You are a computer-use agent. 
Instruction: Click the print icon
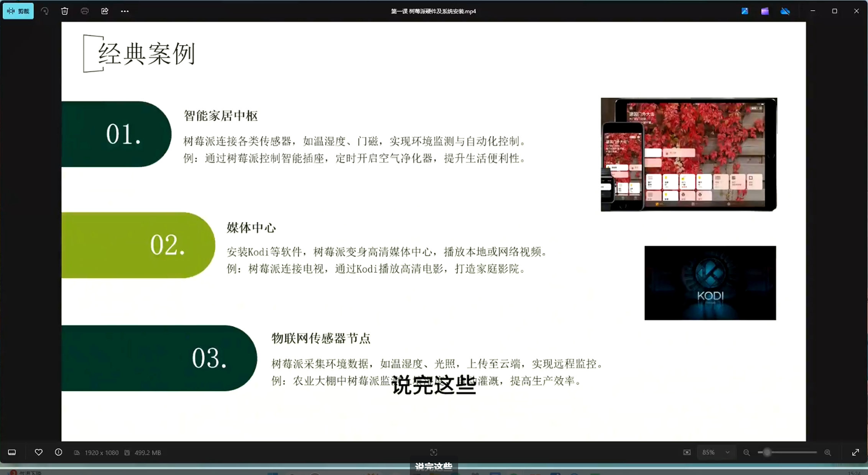[85, 11]
